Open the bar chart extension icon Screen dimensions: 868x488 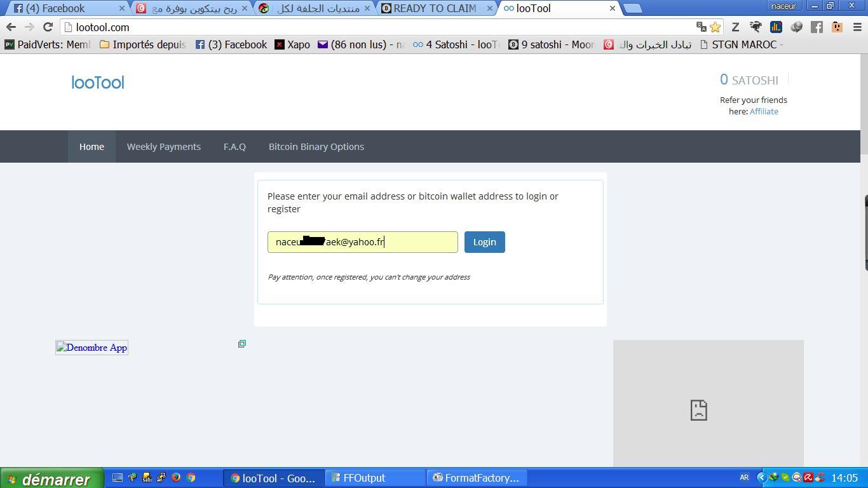coord(776,27)
